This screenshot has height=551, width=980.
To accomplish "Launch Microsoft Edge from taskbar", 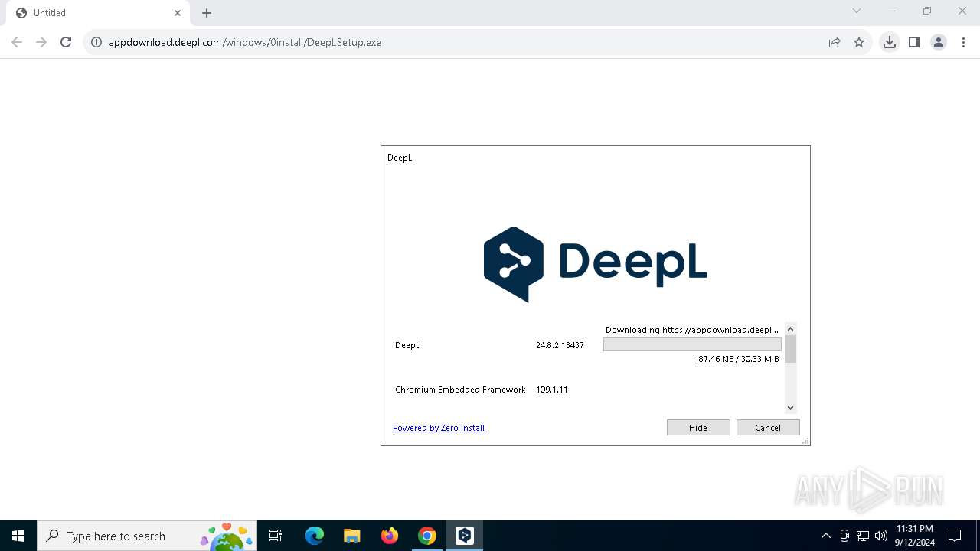I will (315, 536).
